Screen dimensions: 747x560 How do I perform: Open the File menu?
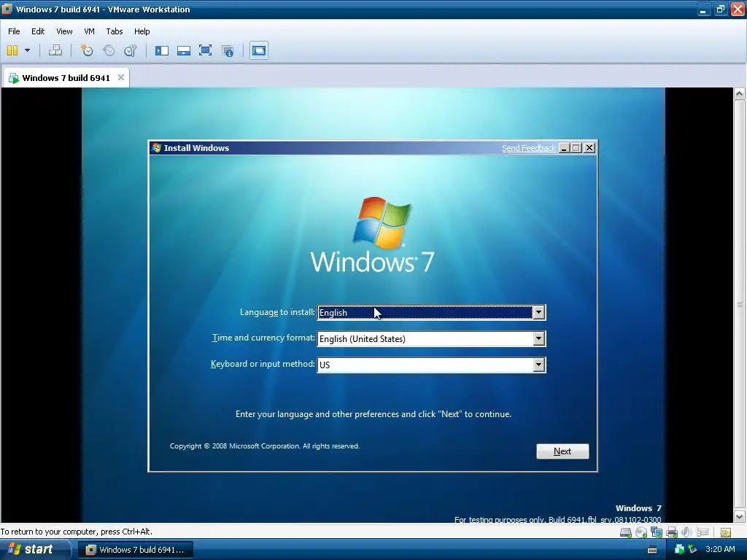(14, 31)
